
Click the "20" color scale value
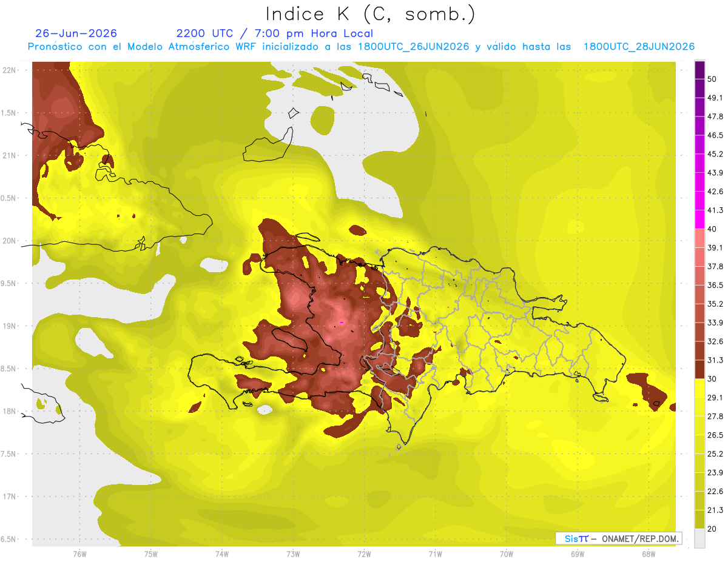[712, 529]
